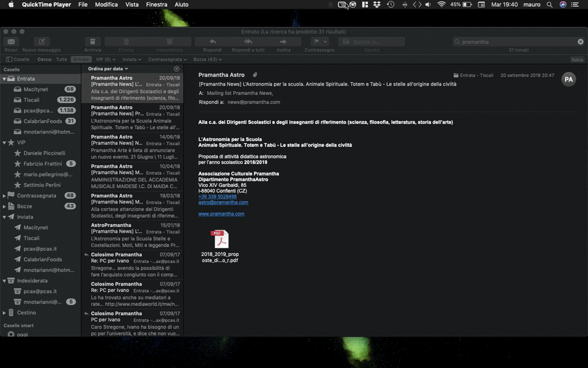Open AstroPramantha message dated 15/01/18

coord(133,235)
